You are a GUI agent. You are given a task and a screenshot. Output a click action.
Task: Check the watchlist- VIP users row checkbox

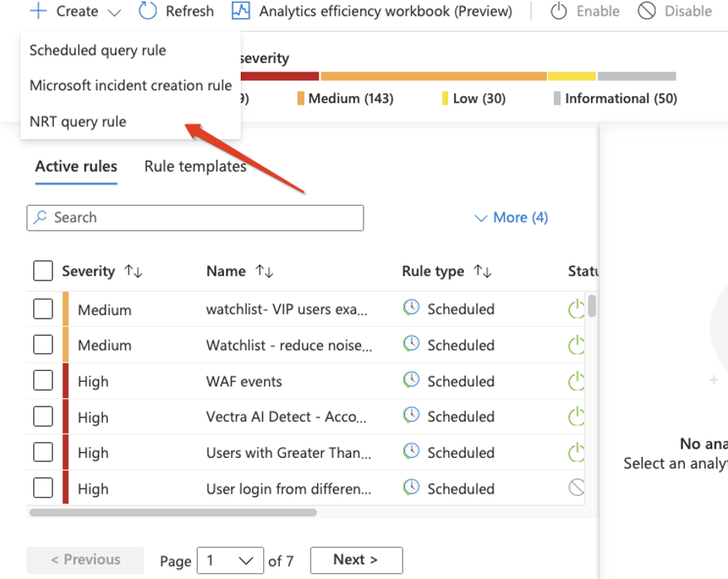(43, 309)
